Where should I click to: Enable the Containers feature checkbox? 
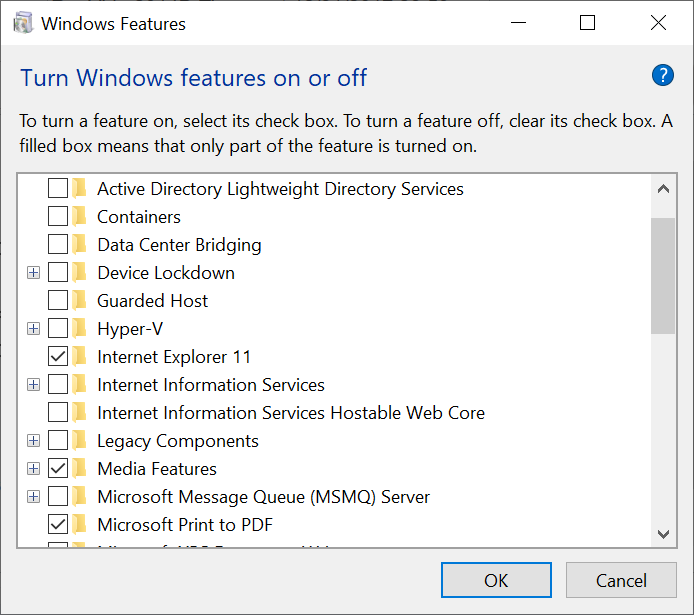[x=58, y=217]
